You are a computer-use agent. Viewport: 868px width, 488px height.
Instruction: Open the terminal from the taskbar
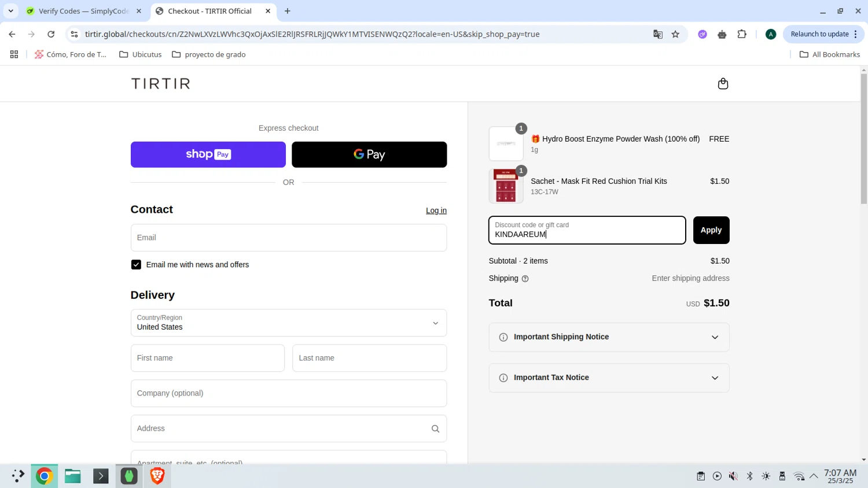point(101,476)
